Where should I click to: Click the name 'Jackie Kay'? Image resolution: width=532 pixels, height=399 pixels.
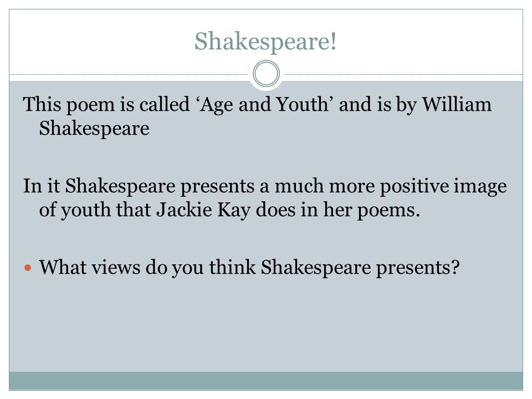click(203, 210)
